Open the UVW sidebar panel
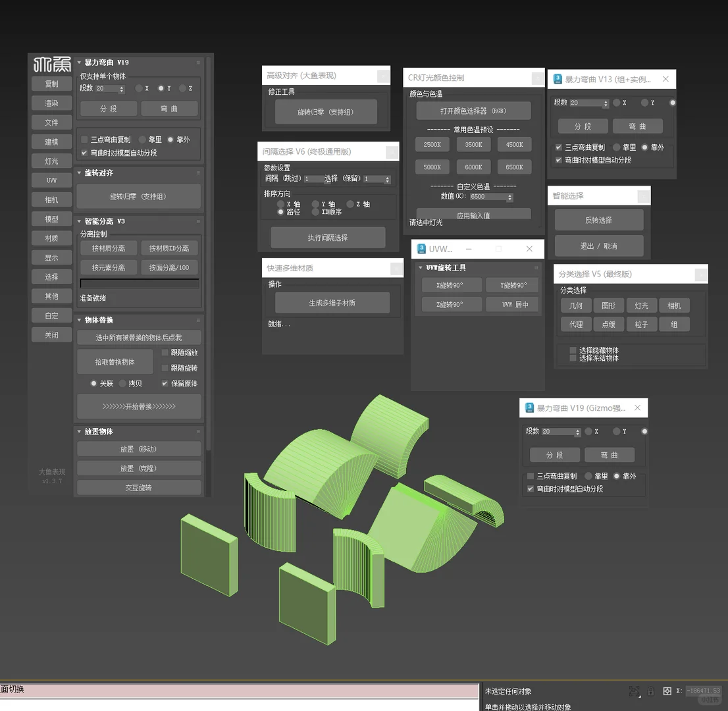This screenshot has width=728, height=711. (x=51, y=180)
